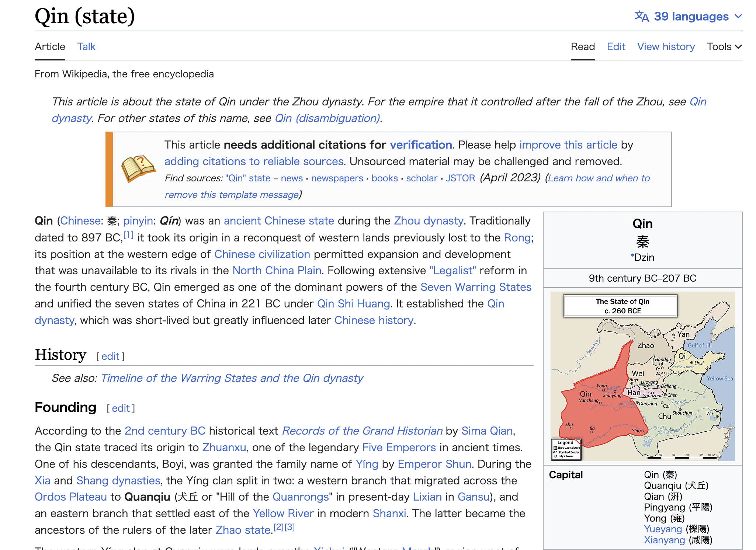Click the Yíng family name link
Screen dimensions: 756x550
[367, 464]
